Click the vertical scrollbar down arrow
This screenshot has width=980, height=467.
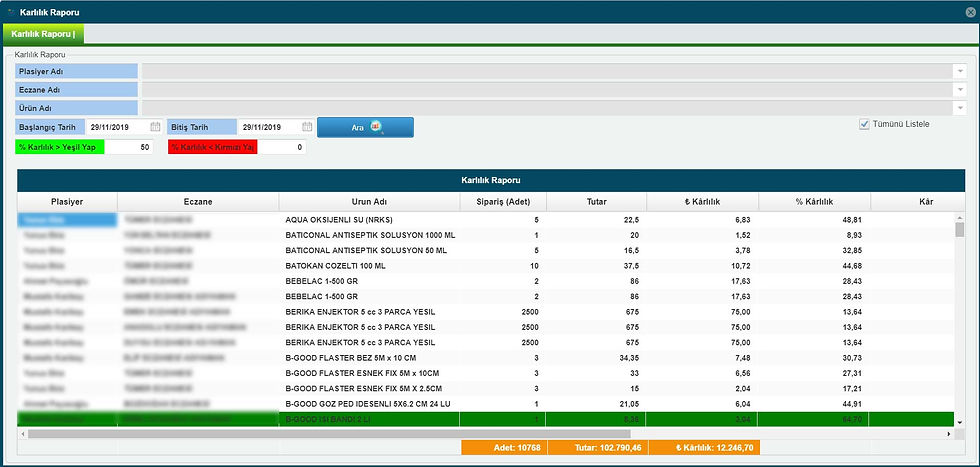[x=959, y=423]
